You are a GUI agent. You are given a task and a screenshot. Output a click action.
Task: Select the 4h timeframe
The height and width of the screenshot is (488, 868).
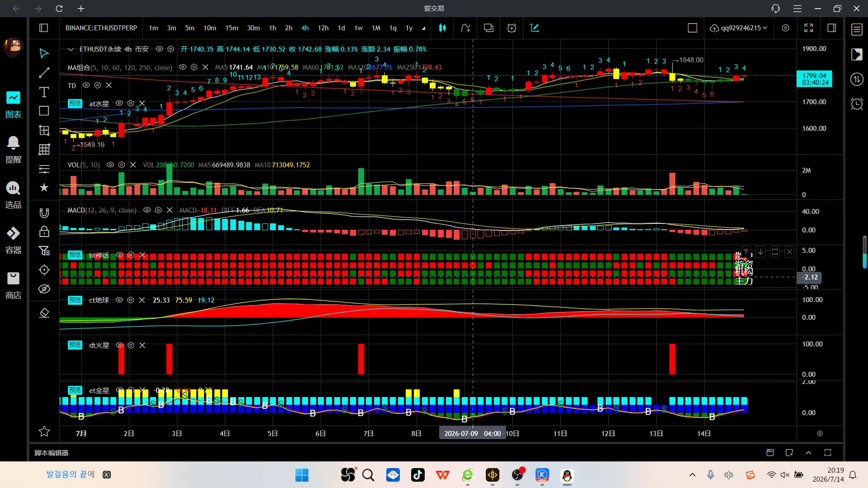(x=305, y=28)
